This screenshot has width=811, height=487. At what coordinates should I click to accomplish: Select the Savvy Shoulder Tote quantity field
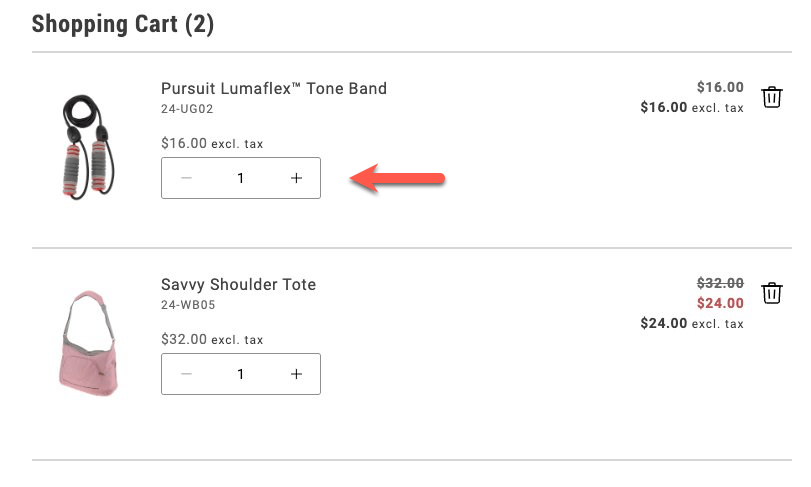click(241, 374)
